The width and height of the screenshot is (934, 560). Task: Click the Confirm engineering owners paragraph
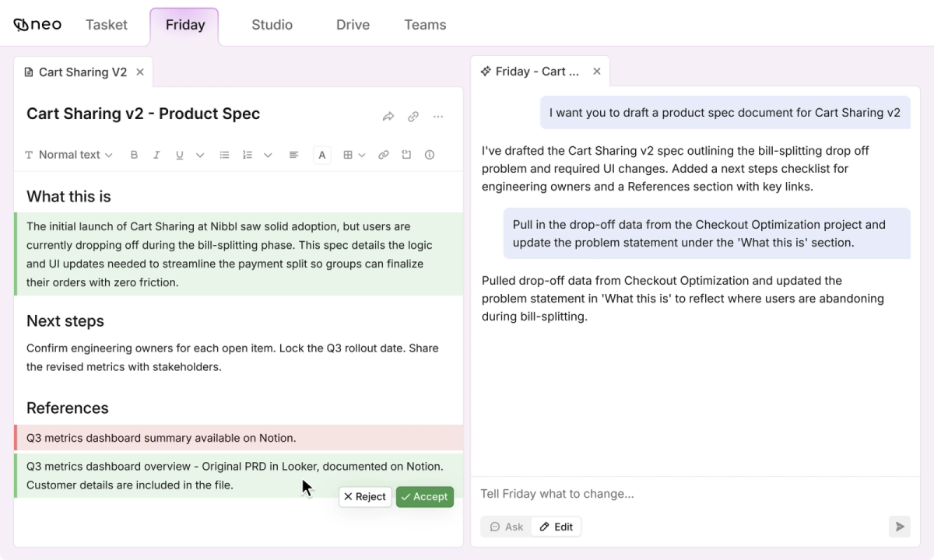pos(233,358)
